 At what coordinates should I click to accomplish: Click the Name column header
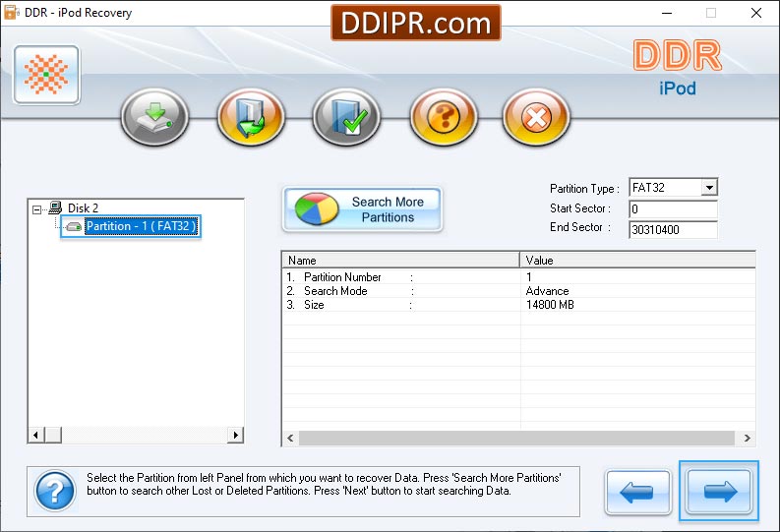click(401, 260)
